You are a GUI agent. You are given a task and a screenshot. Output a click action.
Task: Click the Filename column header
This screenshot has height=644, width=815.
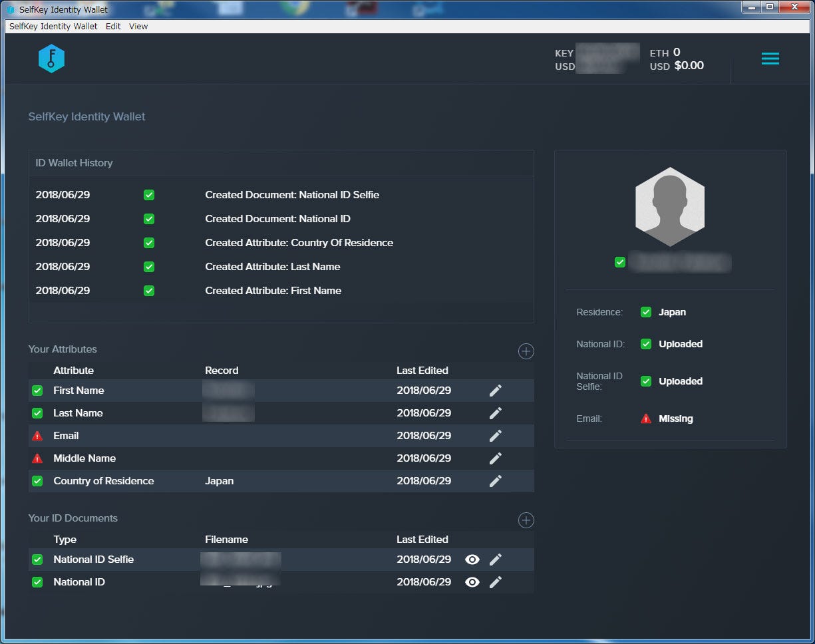pyautogui.click(x=226, y=540)
